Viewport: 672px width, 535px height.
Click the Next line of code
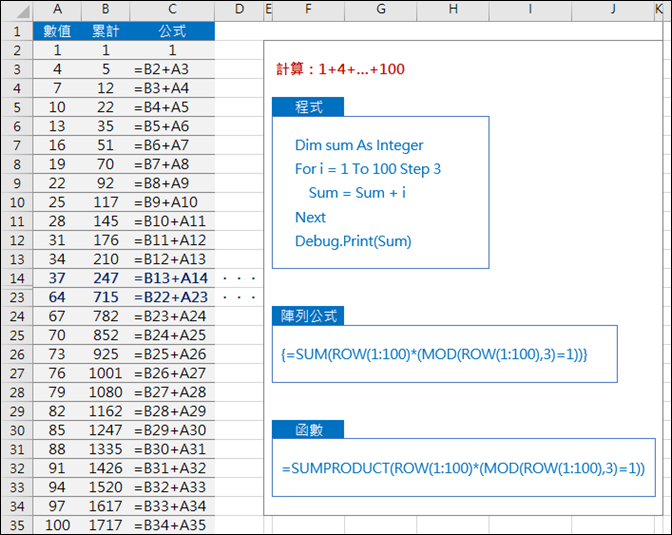click(310, 217)
